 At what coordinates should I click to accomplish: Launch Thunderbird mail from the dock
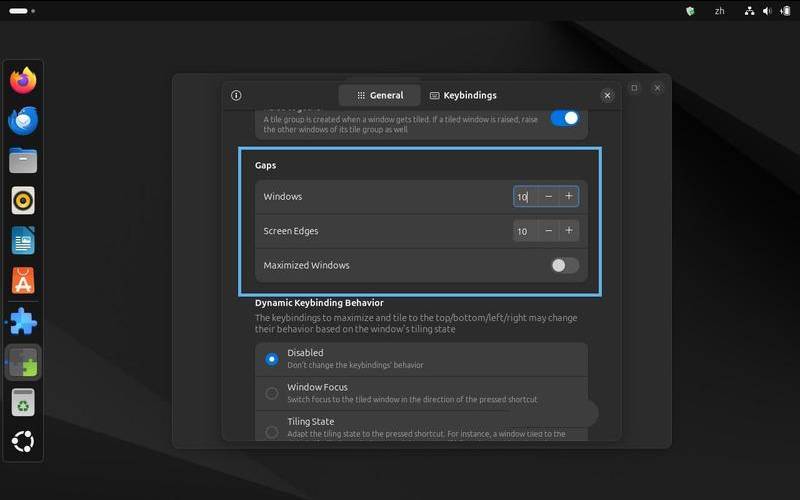[x=23, y=120]
